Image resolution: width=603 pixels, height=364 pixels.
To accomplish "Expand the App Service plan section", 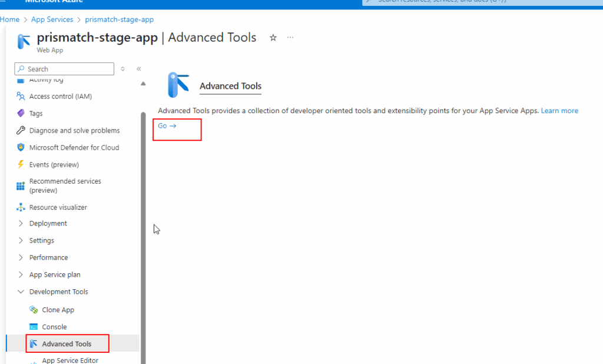I will tap(21, 274).
